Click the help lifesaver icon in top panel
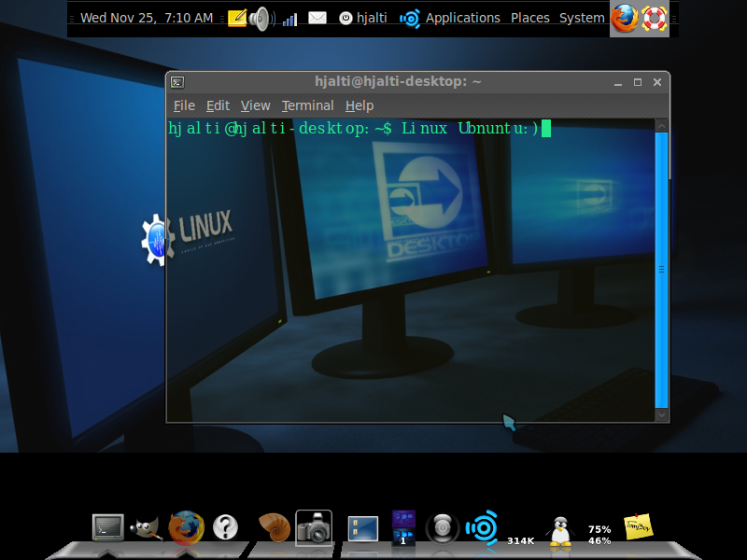This screenshot has width=747, height=560. point(656,18)
